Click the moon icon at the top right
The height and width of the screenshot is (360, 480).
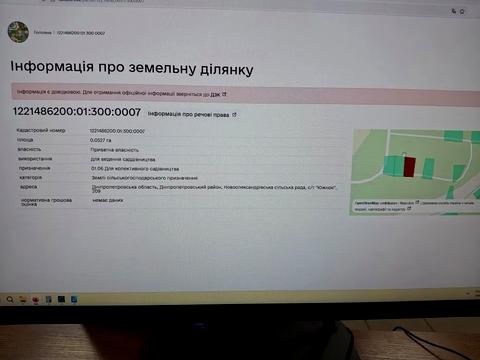[x=454, y=11]
